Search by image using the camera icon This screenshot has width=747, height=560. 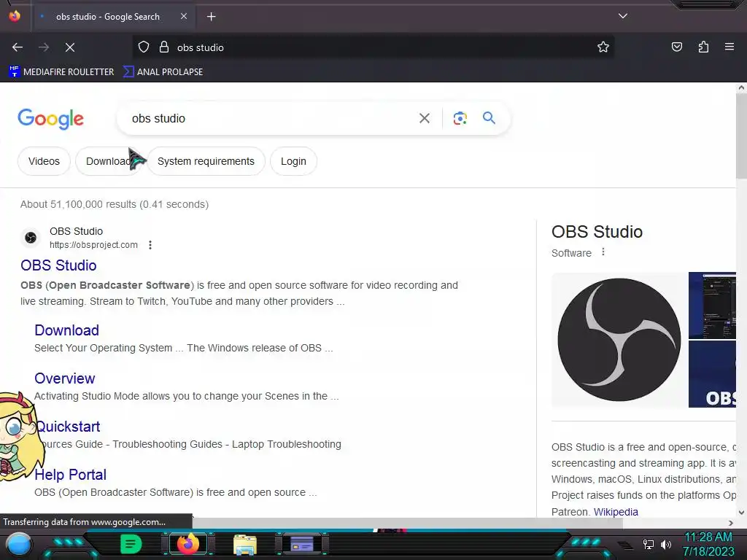460,118
